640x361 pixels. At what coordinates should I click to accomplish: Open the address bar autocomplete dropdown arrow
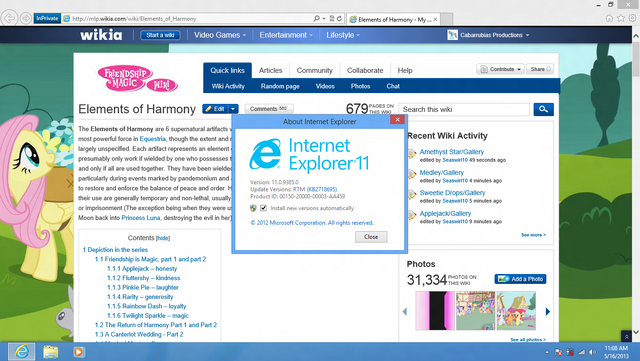point(324,18)
